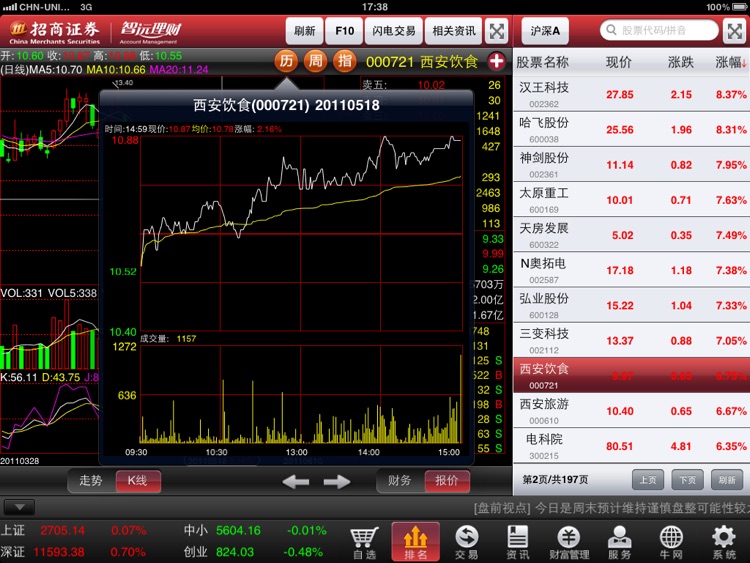Tap the popup volume 成交量 chart
750x563 pixels.
(x=301, y=394)
